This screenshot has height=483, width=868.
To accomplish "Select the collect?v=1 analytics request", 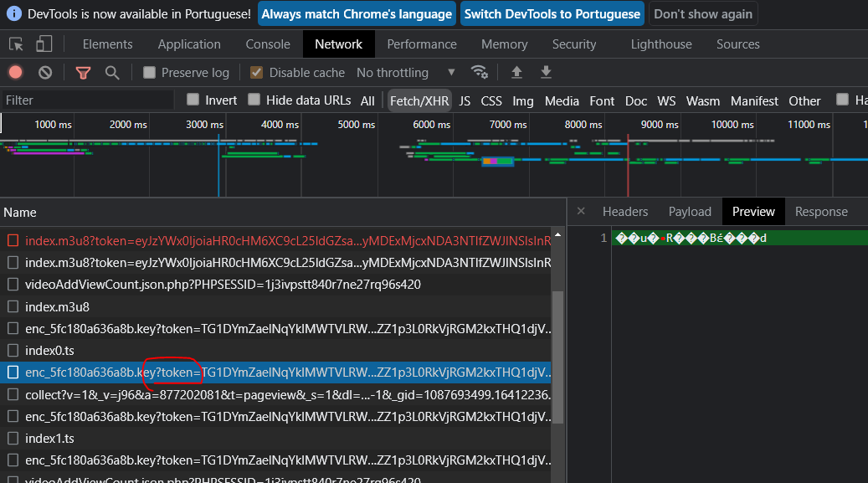I will click(x=275, y=394).
